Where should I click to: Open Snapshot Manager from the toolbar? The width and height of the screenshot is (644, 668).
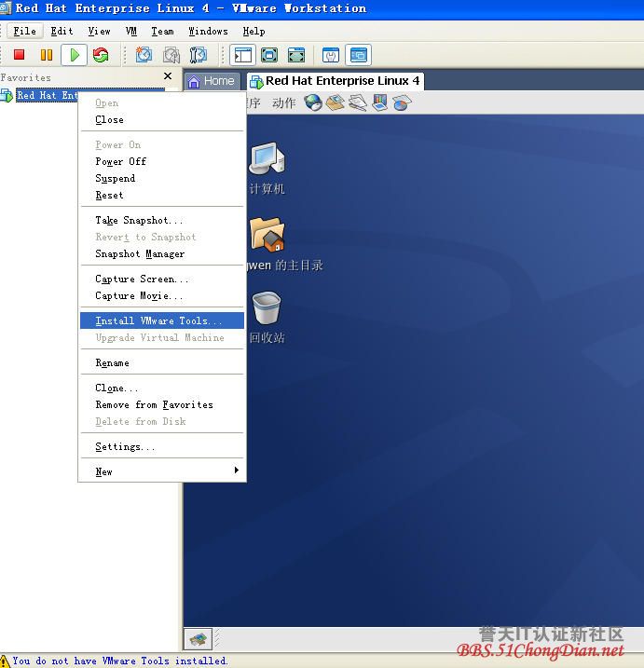(x=198, y=55)
